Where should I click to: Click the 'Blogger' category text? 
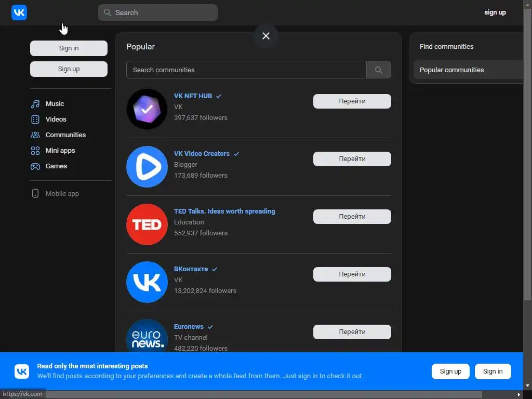pyautogui.click(x=185, y=165)
